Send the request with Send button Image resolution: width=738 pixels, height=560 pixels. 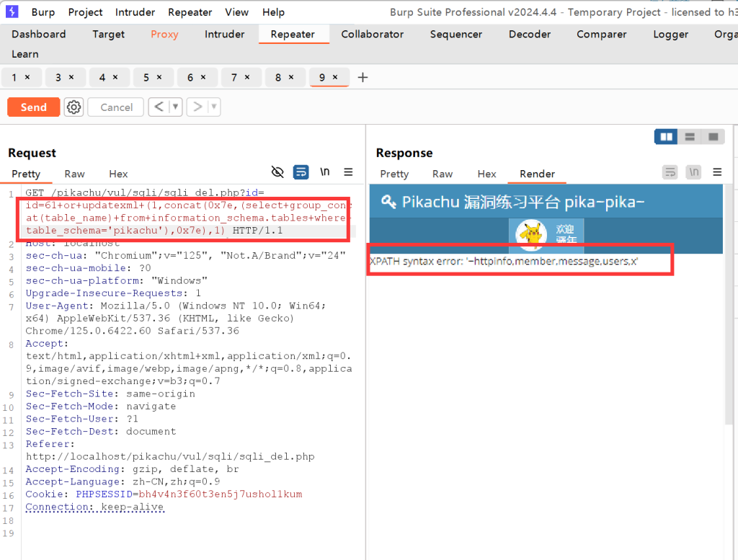[33, 107]
